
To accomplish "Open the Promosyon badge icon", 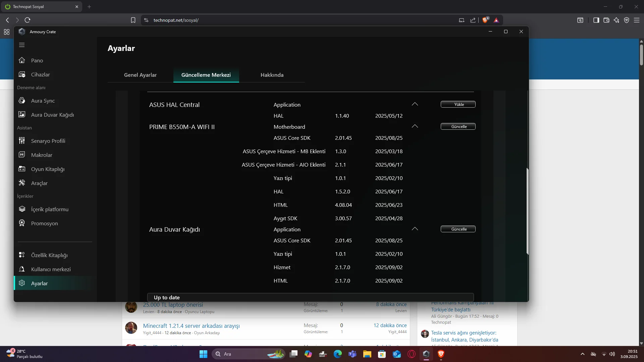I will [x=22, y=223].
